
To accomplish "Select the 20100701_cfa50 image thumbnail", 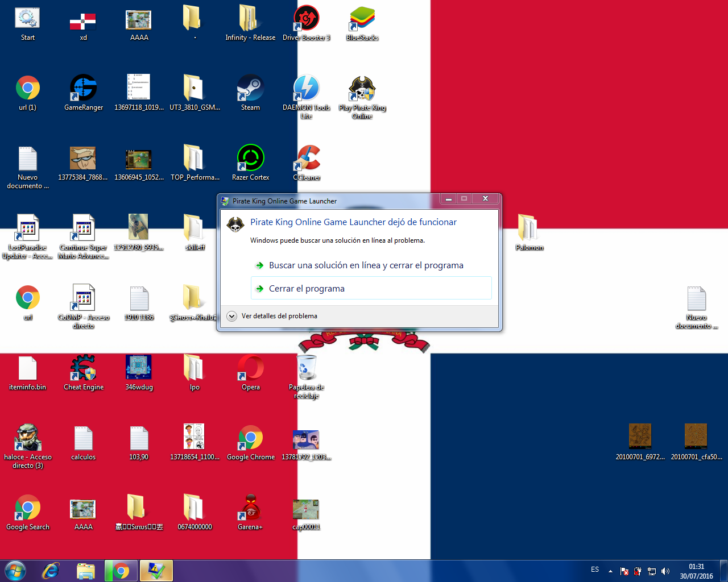I will click(696, 442).
